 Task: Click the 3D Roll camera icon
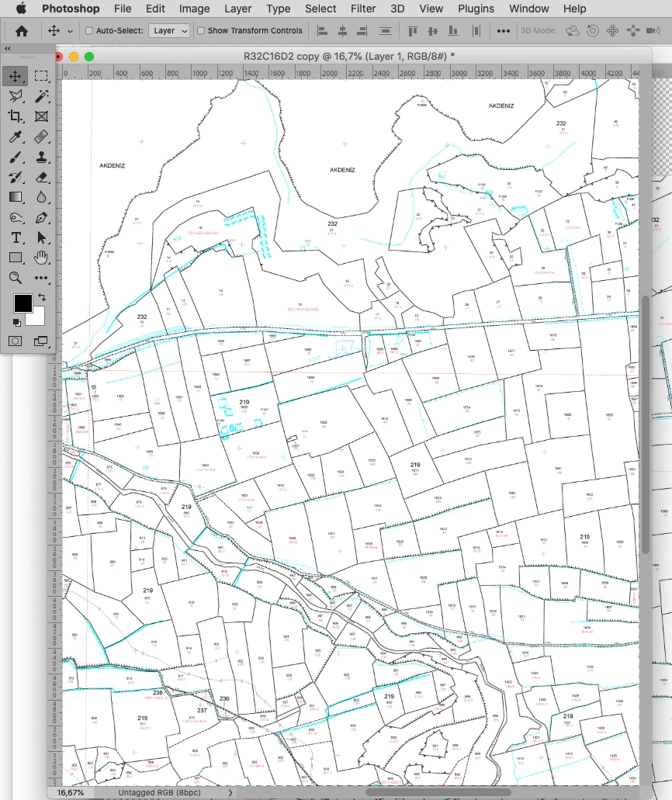592,31
